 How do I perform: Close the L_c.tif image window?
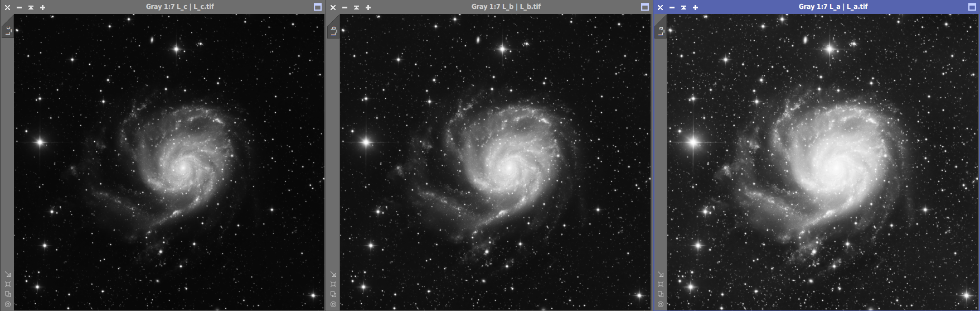7,7
